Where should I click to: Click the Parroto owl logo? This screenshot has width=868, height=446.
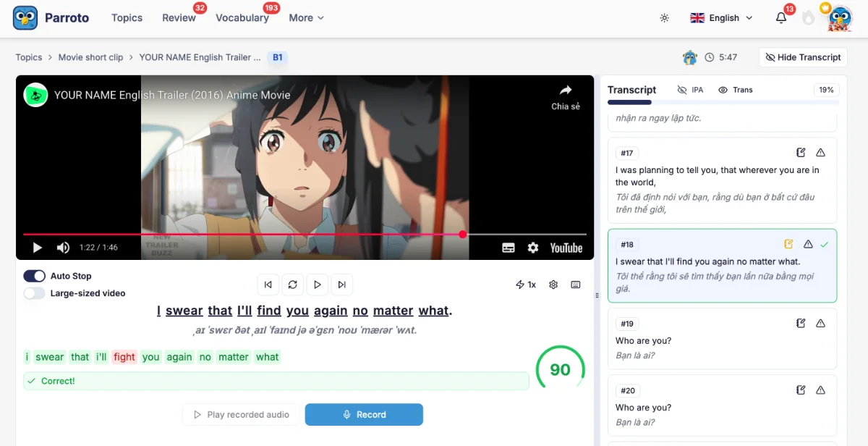tap(24, 17)
